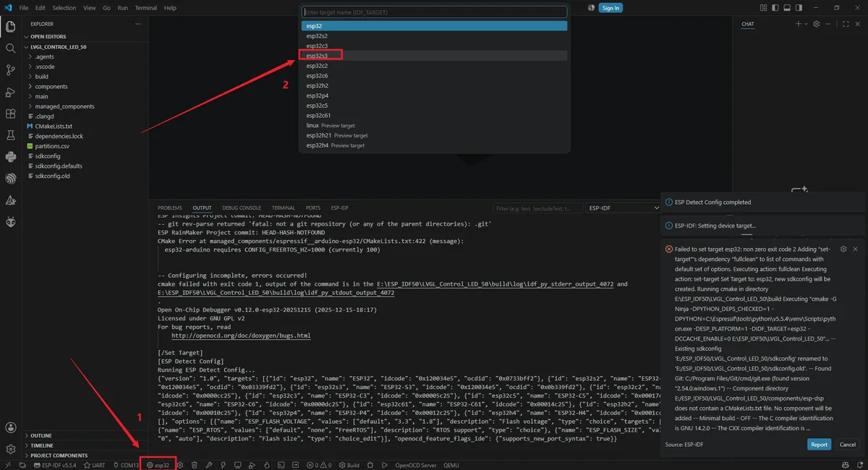Click the Sign In button
This screenshot has height=470, width=868.
610,8
